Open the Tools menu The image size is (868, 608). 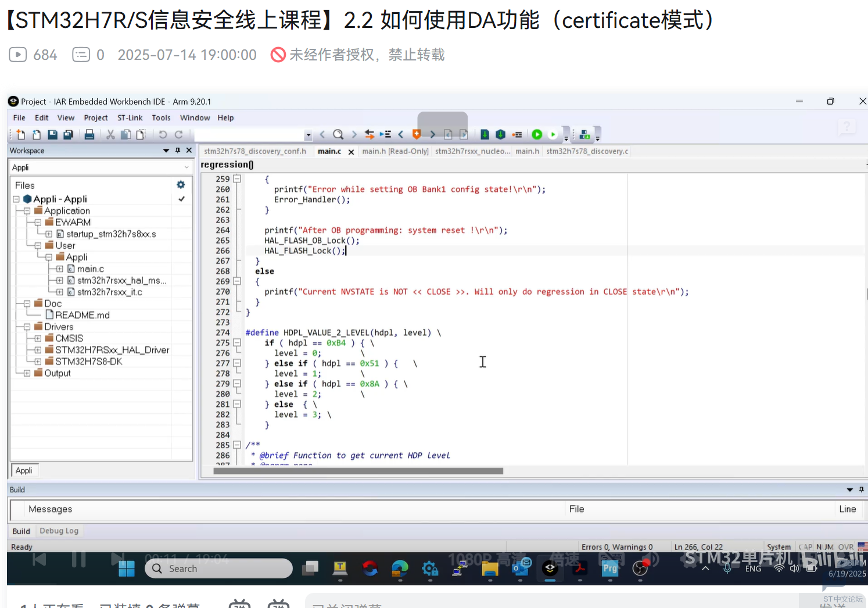[x=161, y=118]
